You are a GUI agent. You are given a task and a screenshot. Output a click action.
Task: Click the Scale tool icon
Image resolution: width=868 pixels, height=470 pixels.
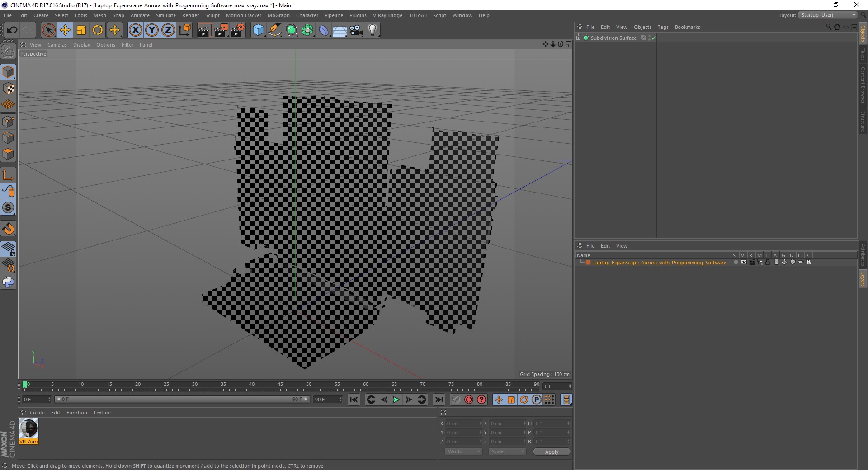coord(81,30)
